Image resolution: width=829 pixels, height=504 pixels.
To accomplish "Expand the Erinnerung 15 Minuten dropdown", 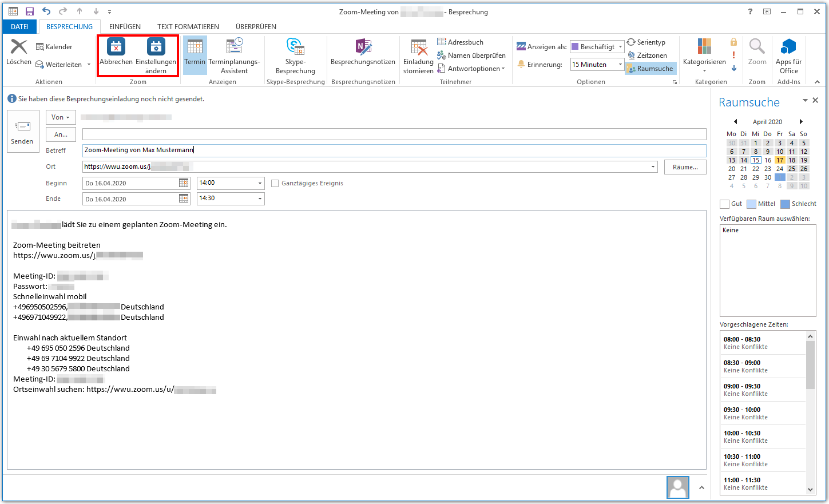I will click(x=620, y=65).
